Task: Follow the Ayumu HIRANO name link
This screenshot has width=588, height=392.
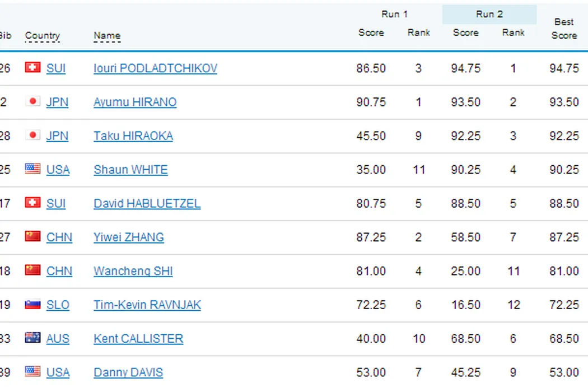Action: [135, 102]
